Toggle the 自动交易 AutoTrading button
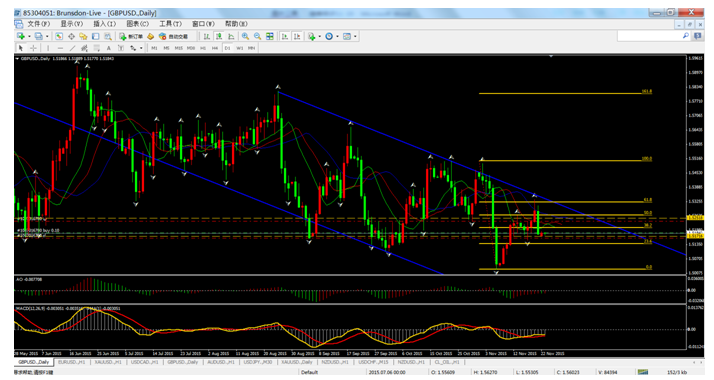The height and width of the screenshot is (380, 714). click(x=173, y=36)
